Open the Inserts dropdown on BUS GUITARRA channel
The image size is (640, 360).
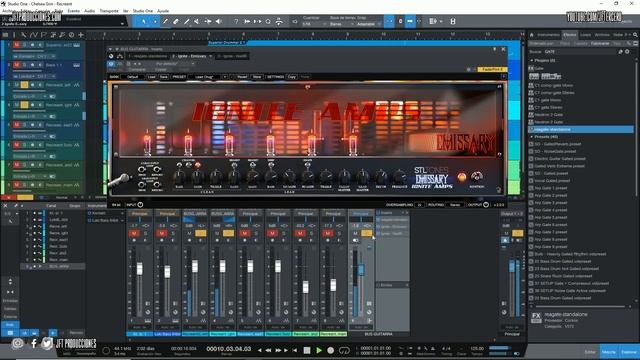coord(402,213)
